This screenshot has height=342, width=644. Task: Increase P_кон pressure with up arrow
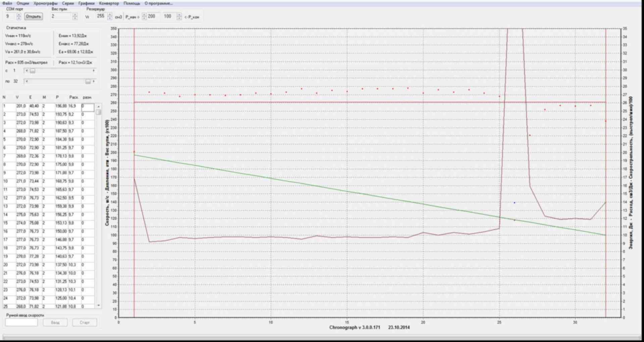tap(179, 15)
